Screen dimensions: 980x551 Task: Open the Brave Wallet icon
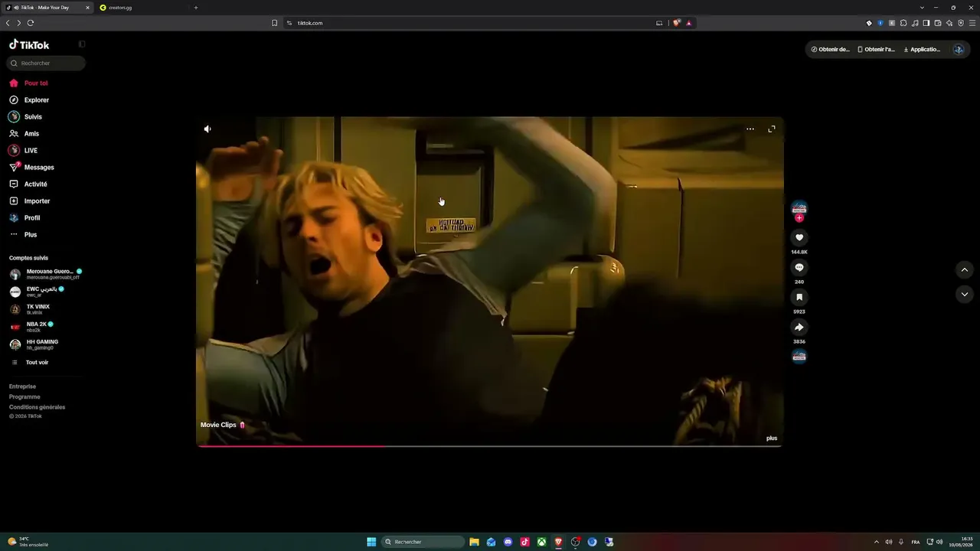click(x=938, y=23)
